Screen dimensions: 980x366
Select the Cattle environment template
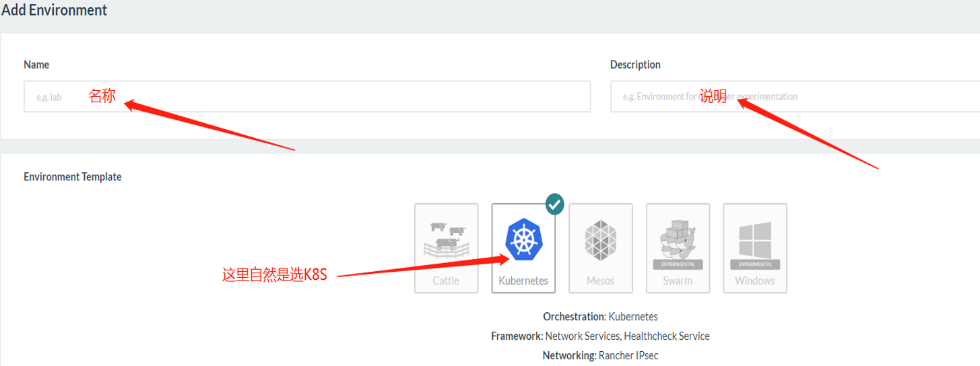[446, 248]
